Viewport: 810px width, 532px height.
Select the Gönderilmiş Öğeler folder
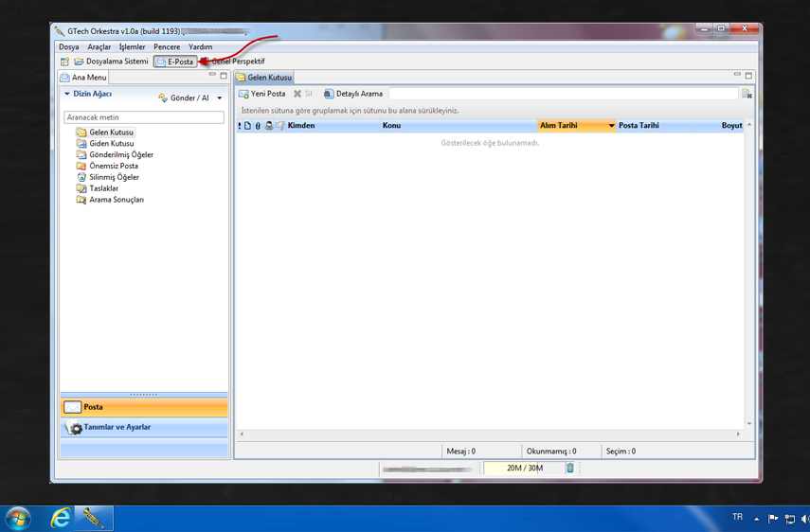click(x=120, y=154)
